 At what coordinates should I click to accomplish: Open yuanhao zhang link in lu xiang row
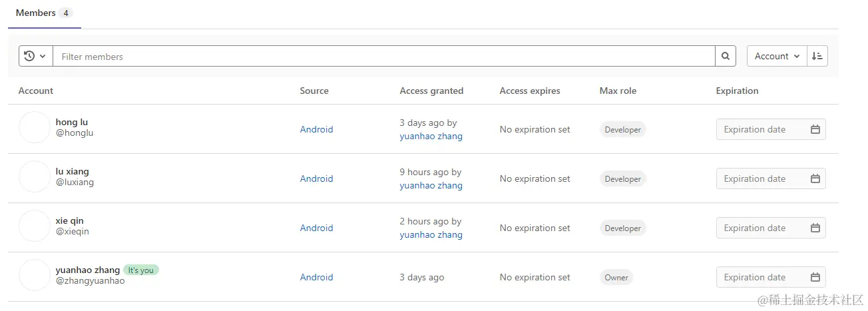click(x=431, y=186)
